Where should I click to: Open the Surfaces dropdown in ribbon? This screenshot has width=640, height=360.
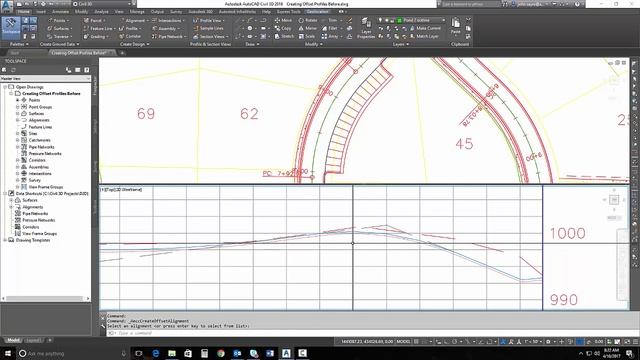pos(60,29)
